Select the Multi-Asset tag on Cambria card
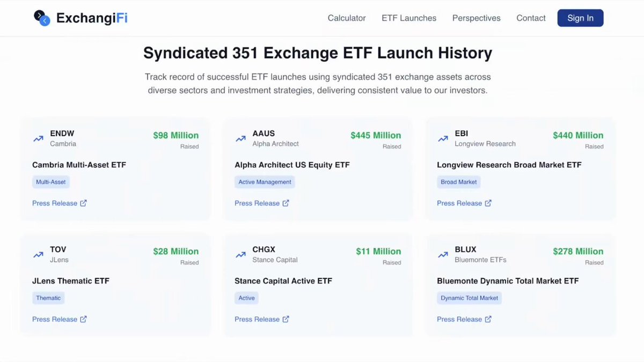The image size is (644, 362). point(51,182)
